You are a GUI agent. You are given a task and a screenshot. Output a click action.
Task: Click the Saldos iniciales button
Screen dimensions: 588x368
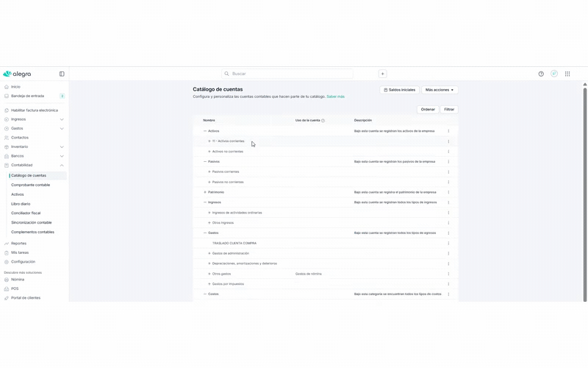(399, 90)
